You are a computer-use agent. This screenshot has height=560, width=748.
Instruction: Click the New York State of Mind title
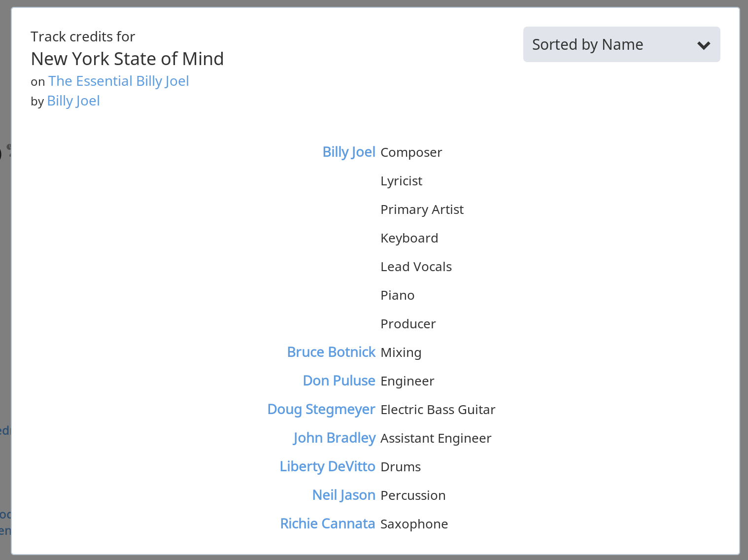127,59
